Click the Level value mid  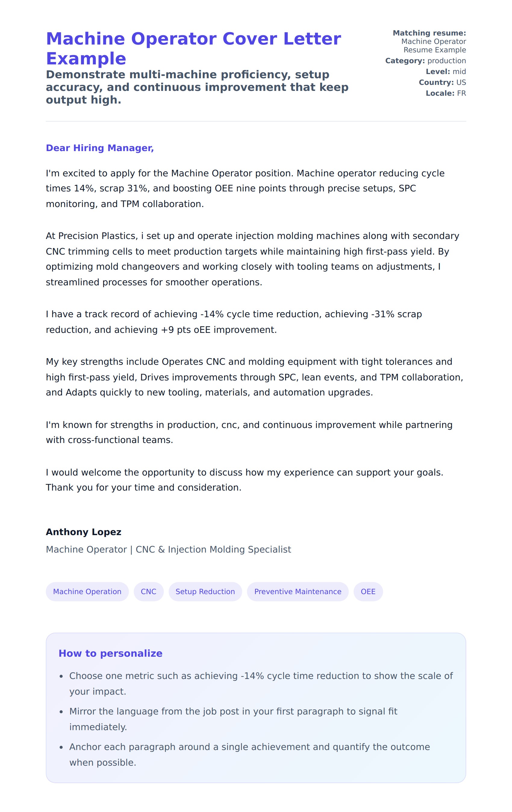(x=459, y=72)
